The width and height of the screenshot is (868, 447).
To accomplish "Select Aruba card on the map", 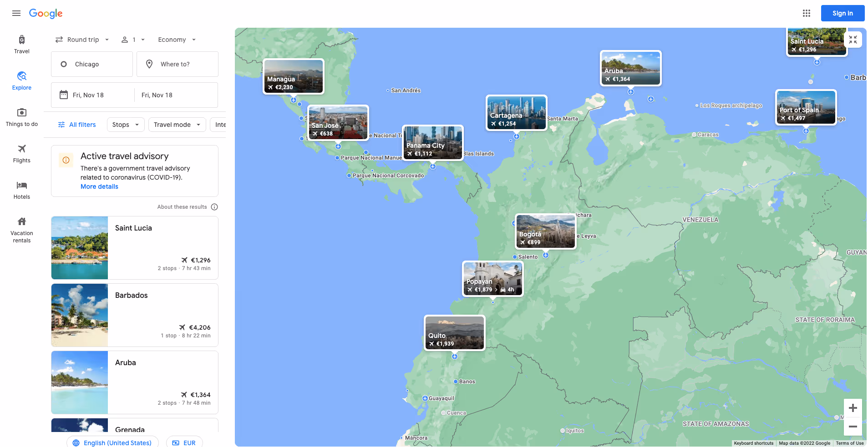I will pos(631,68).
